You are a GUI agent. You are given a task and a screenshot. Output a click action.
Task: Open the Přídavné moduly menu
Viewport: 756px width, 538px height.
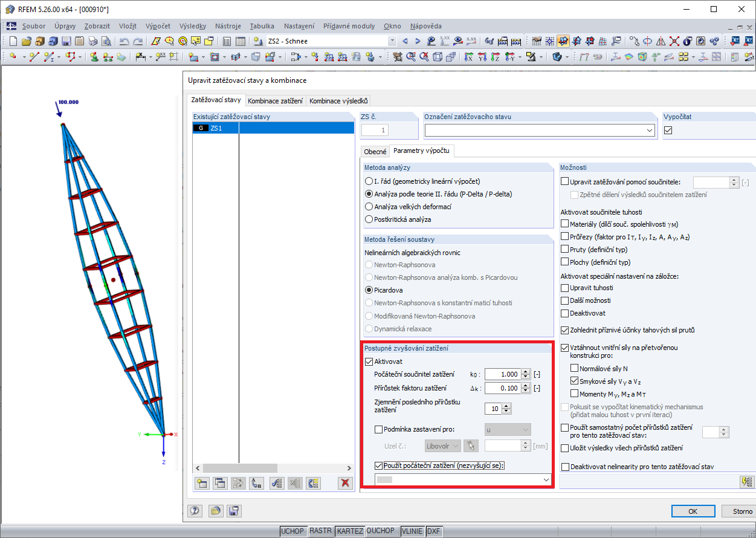tap(349, 26)
